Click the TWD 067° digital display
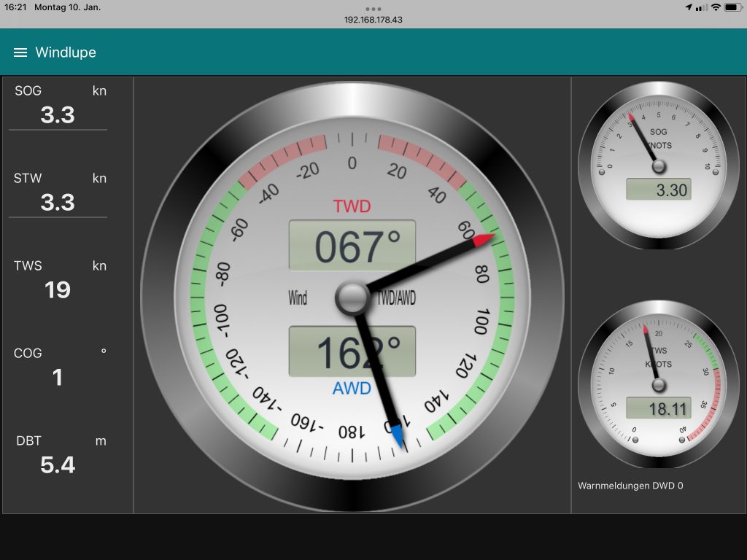The image size is (747, 560). [x=352, y=246]
